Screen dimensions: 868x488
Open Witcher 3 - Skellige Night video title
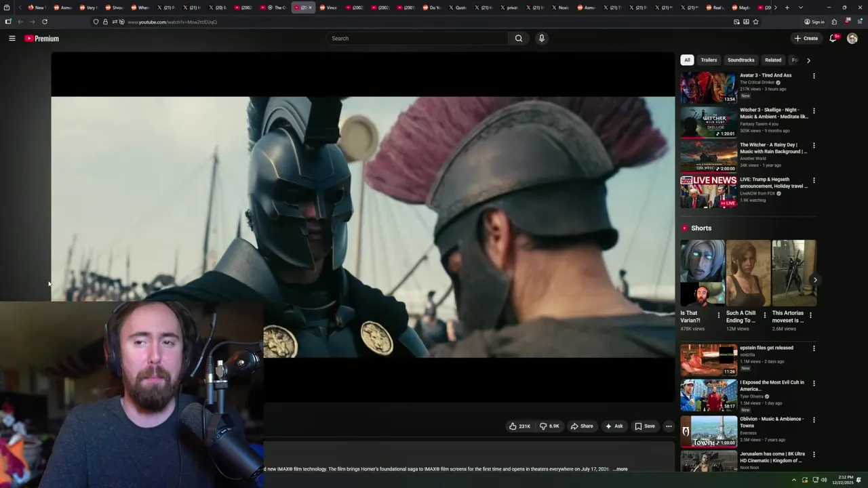(x=774, y=113)
